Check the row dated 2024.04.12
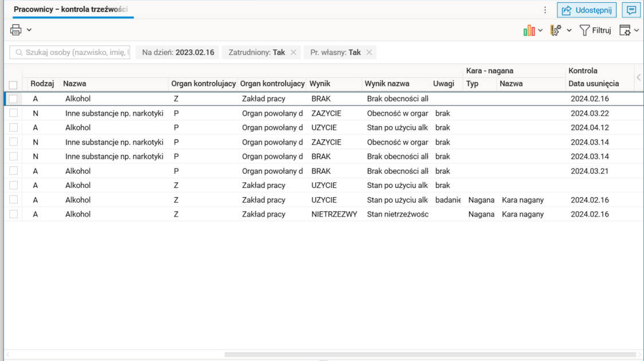The width and height of the screenshot is (644, 361). pyautogui.click(x=13, y=128)
